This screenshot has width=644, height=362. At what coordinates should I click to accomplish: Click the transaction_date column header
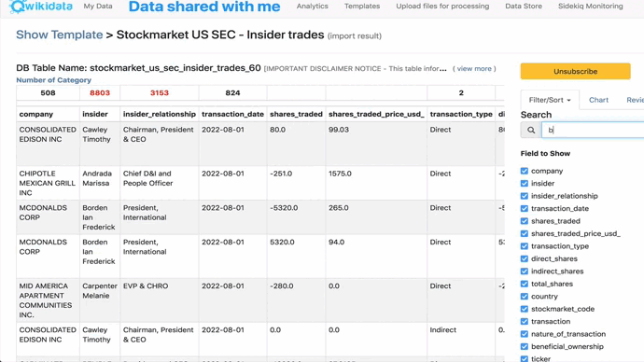[232, 114]
